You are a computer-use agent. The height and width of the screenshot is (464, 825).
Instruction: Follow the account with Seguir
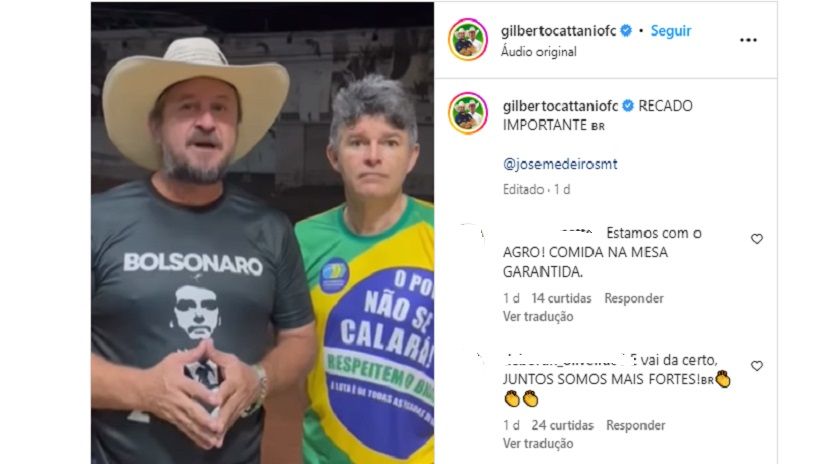(671, 31)
